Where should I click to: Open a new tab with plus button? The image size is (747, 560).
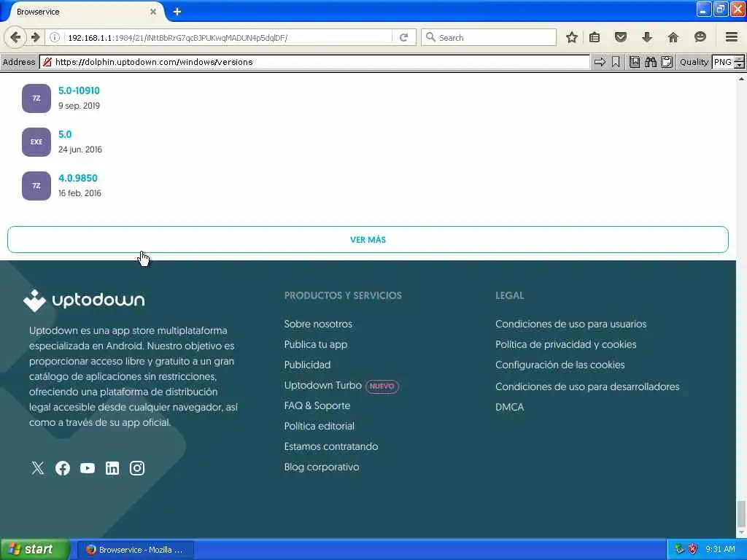point(177,12)
